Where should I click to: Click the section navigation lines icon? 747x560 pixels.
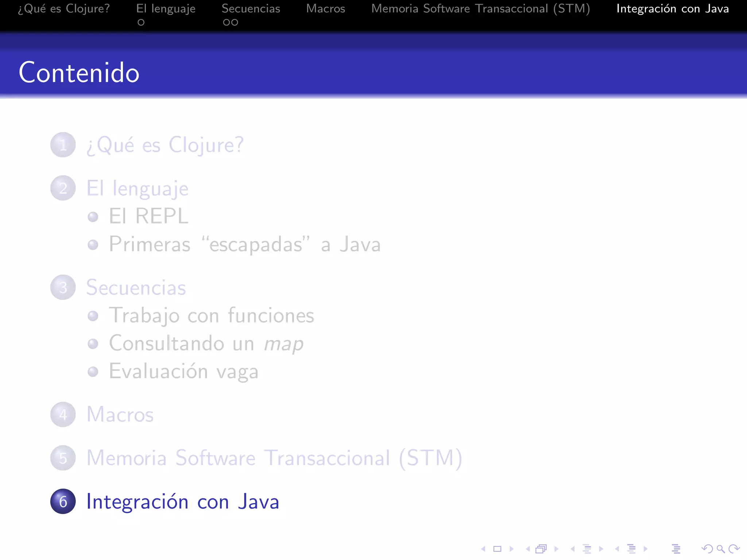click(631, 549)
